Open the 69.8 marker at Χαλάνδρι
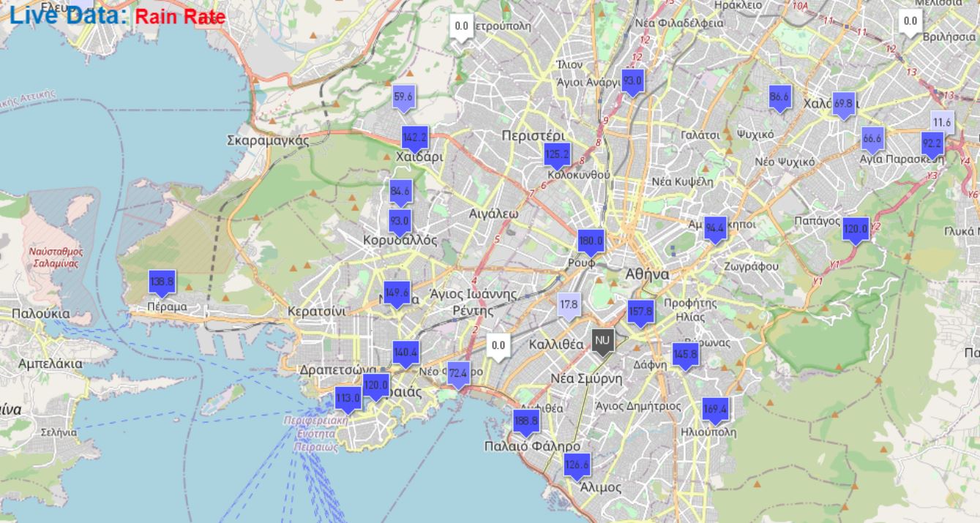The width and height of the screenshot is (980, 523). click(x=843, y=104)
